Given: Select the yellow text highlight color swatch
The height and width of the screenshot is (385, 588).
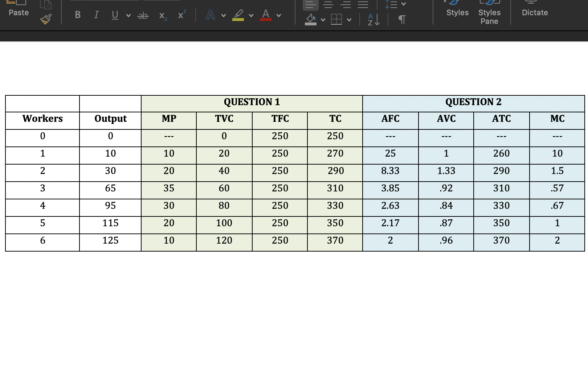Looking at the screenshot, I should 238,19.
